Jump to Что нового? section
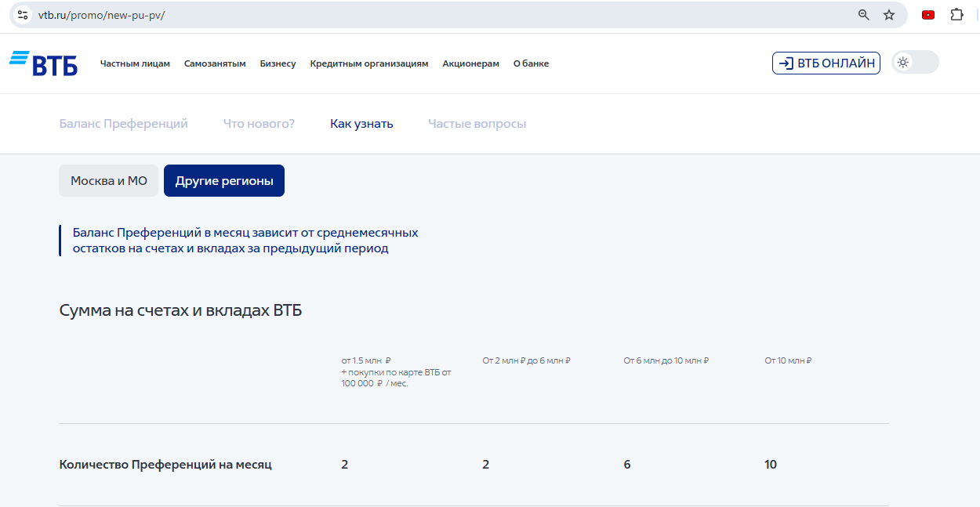This screenshot has width=980, height=507. (x=259, y=124)
